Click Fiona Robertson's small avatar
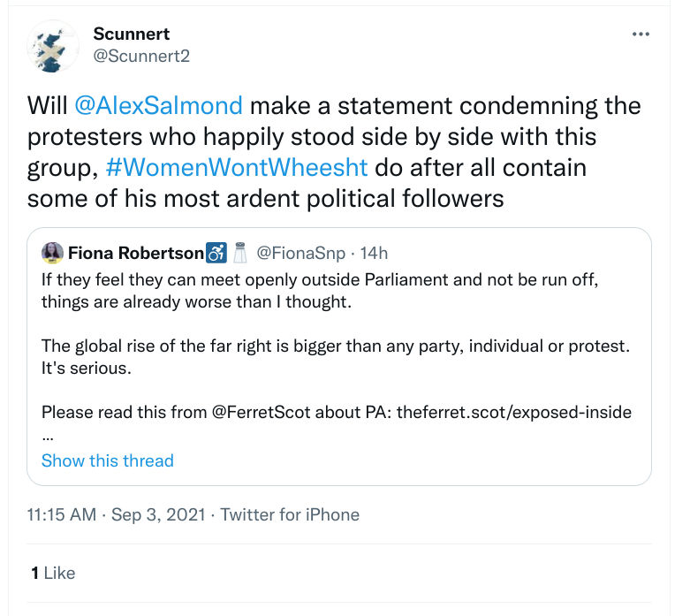The width and height of the screenshot is (690, 616). pos(51,253)
